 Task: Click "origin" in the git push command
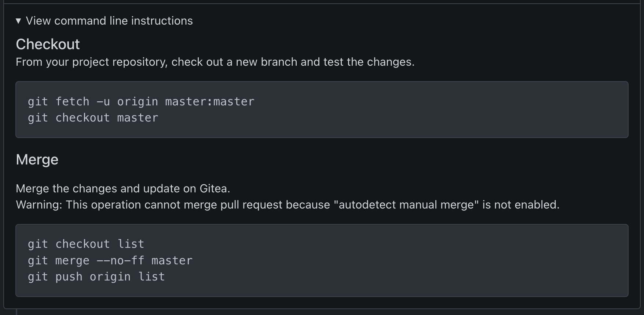click(x=110, y=277)
